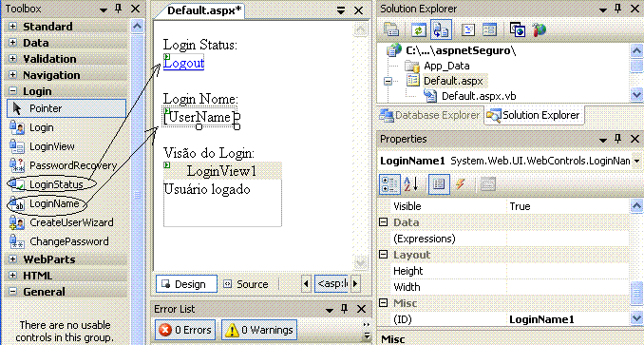644x345 pixels.
Task: Select the Login control in Toolbox
Action: click(41, 127)
